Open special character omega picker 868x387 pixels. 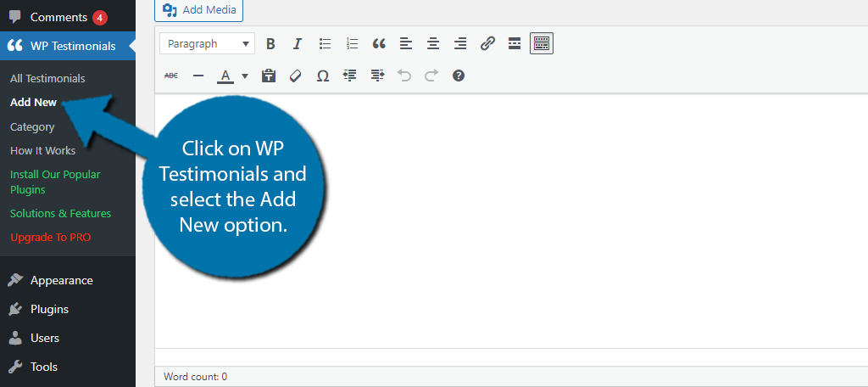pyautogui.click(x=323, y=76)
